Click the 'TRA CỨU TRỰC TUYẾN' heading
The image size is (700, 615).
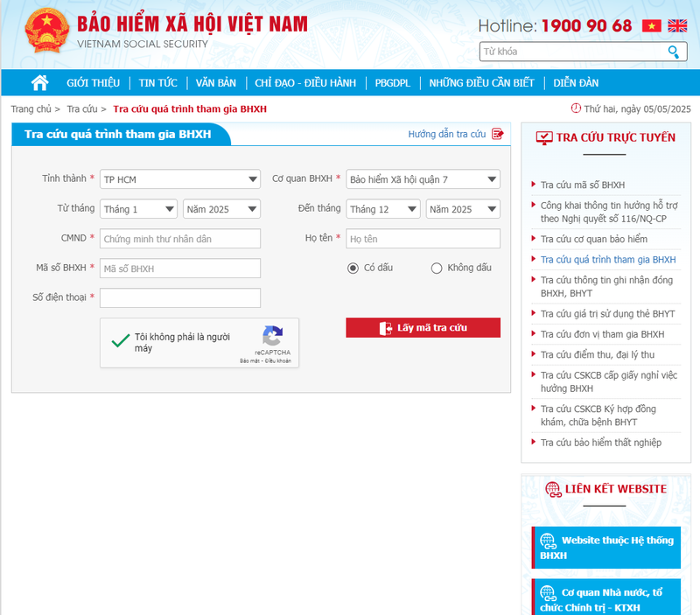[x=615, y=137]
